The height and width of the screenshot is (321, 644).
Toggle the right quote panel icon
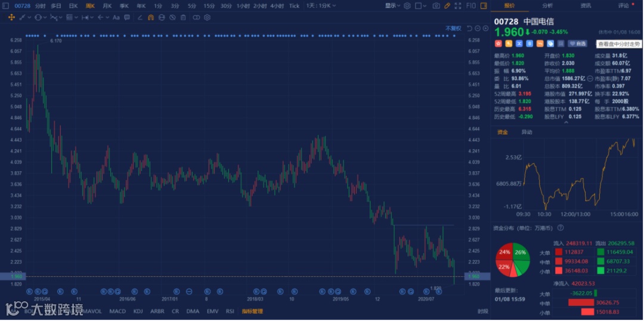(484, 6)
